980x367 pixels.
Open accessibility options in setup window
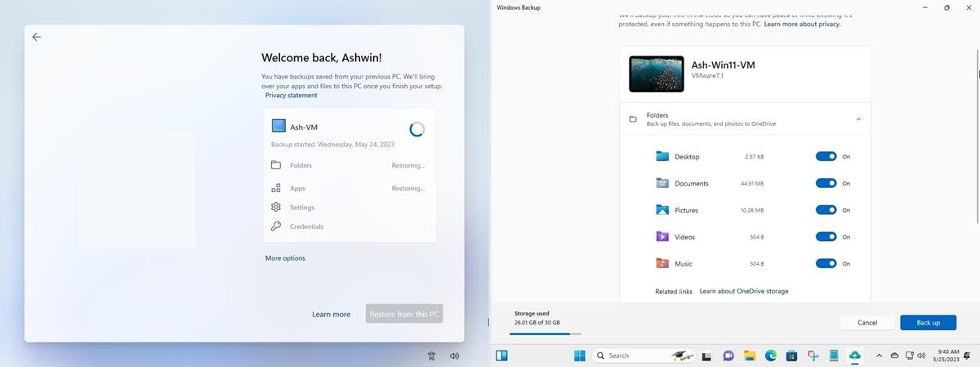(432, 356)
